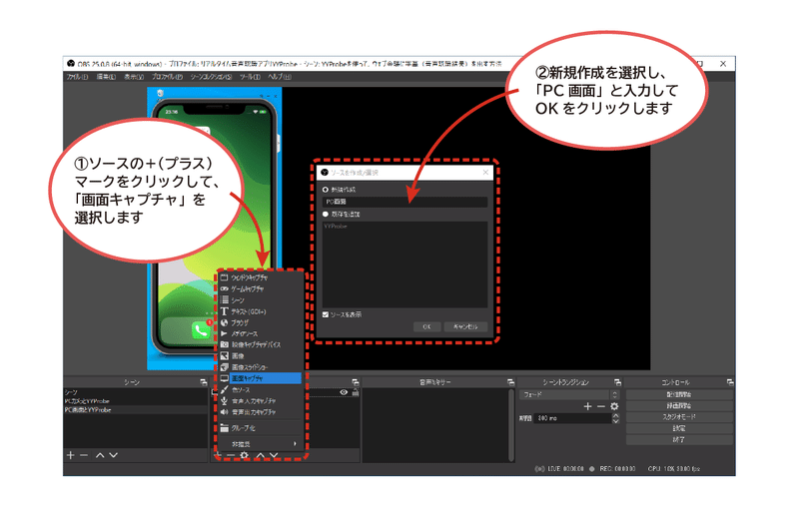
Task: Click the 300 ms duration field
Action: coord(572,418)
